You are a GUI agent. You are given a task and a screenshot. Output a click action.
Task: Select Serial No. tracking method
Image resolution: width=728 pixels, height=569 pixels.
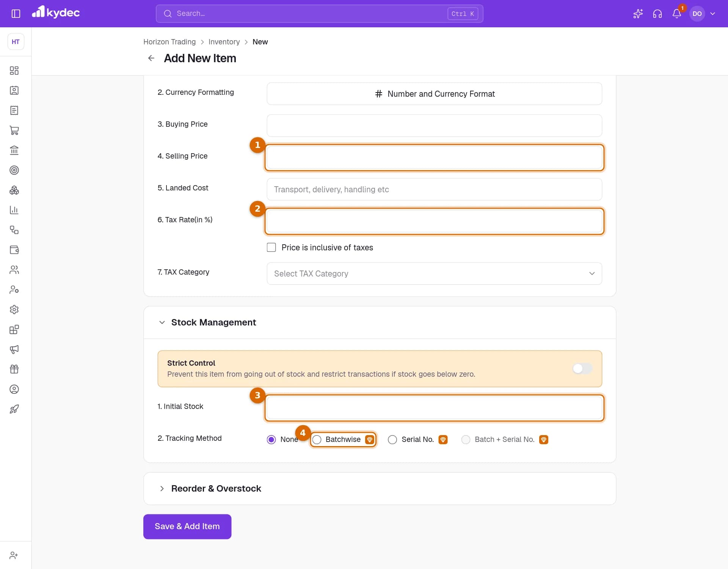click(x=393, y=440)
